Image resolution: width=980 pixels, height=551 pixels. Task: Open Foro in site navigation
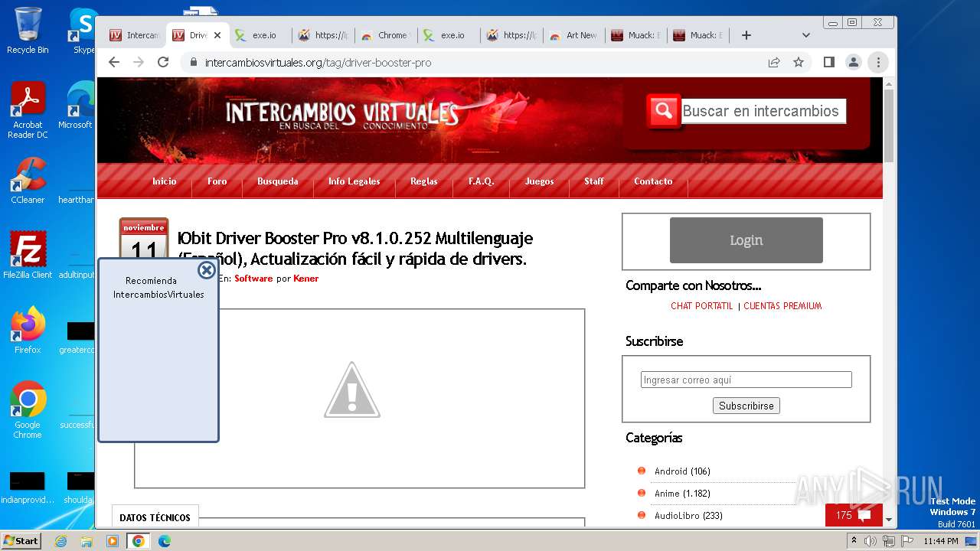pos(217,181)
